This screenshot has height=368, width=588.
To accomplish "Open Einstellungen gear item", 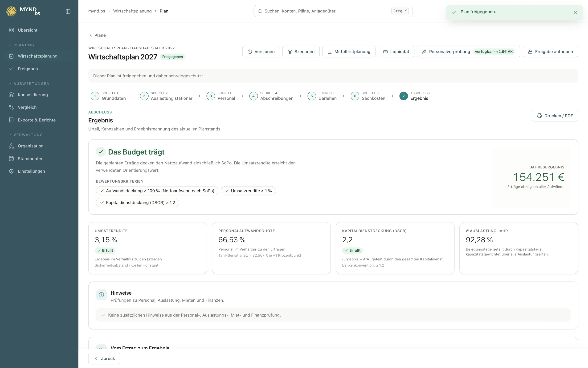I will (x=39, y=171).
